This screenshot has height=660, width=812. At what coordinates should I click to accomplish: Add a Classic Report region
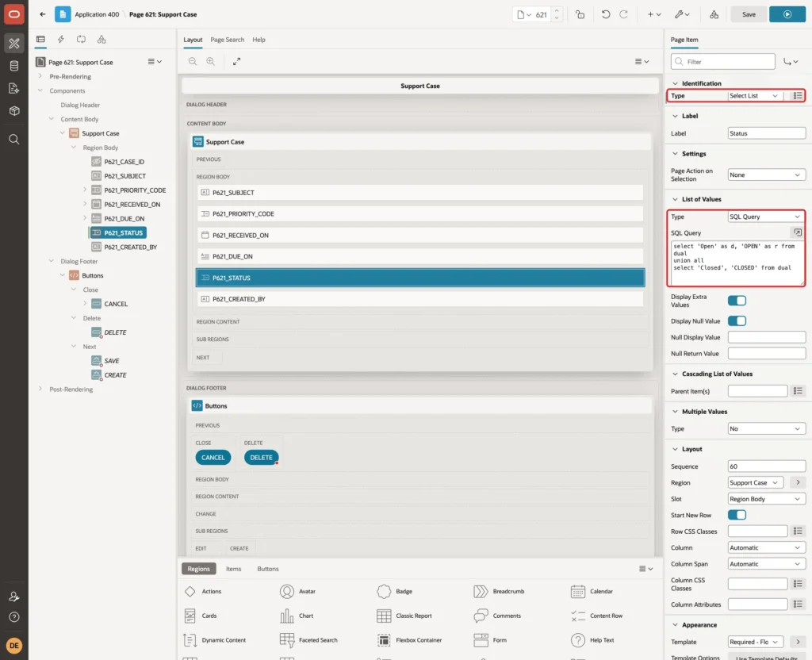click(404, 616)
